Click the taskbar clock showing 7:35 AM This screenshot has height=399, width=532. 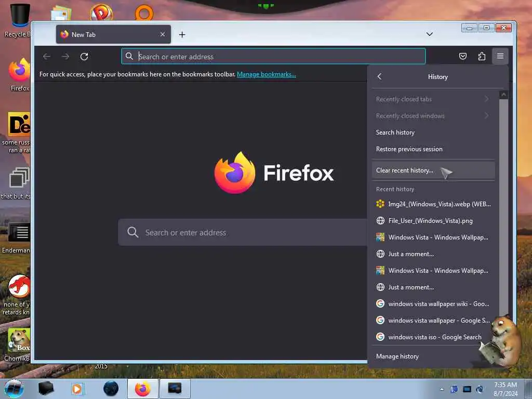click(x=506, y=389)
